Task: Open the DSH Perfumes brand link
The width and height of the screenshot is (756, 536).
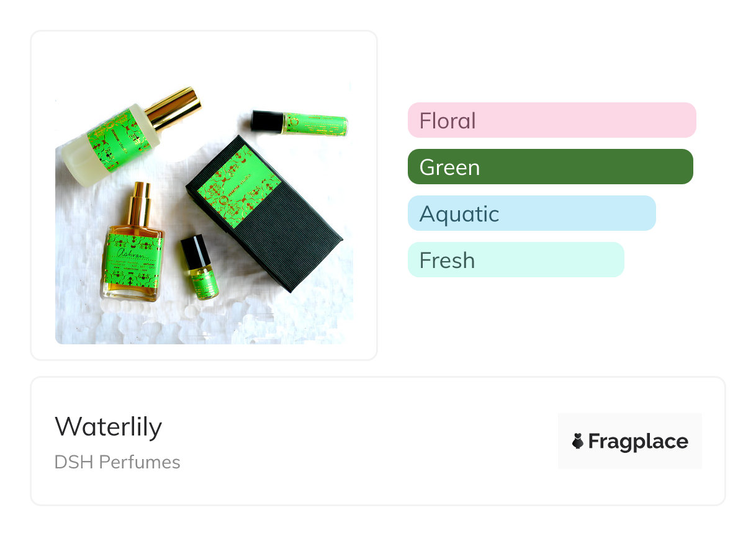Action: click(117, 462)
